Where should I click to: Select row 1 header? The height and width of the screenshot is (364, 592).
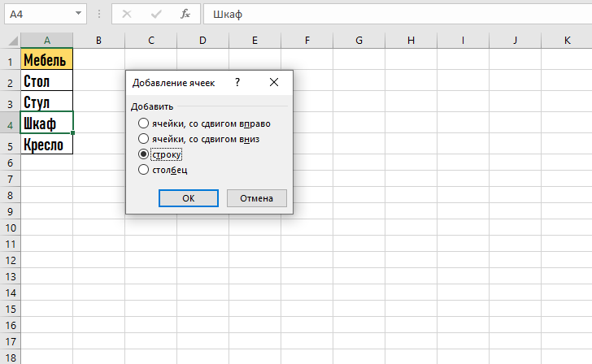point(11,59)
